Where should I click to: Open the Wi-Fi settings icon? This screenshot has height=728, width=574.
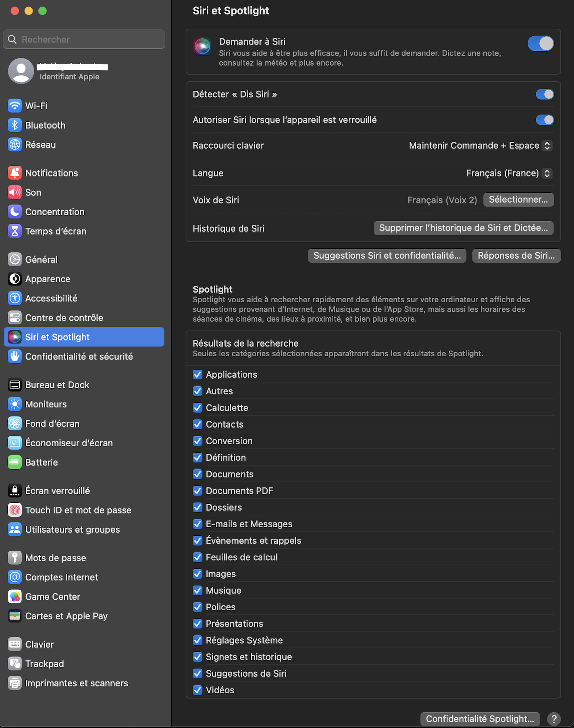(x=15, y=106)
